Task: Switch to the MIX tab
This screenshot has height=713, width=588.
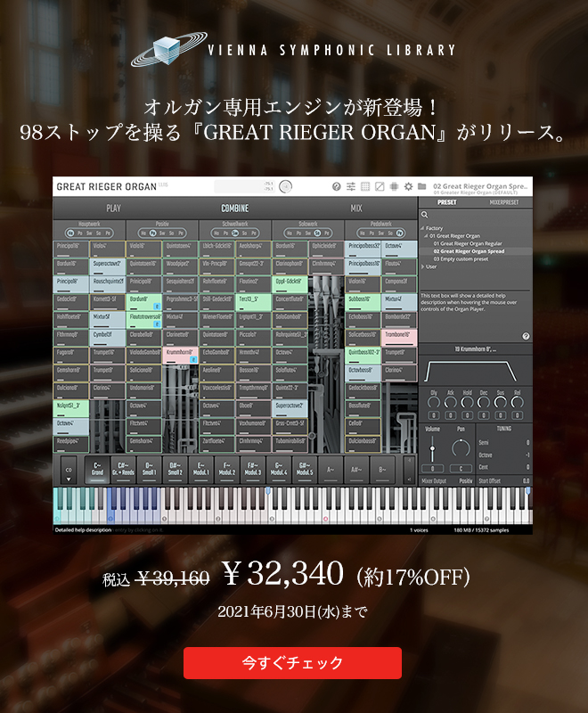Action: coord(356,209)
